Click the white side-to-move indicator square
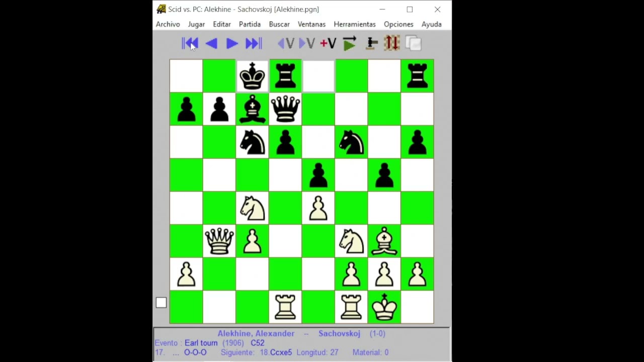 (x=161, y=303)
